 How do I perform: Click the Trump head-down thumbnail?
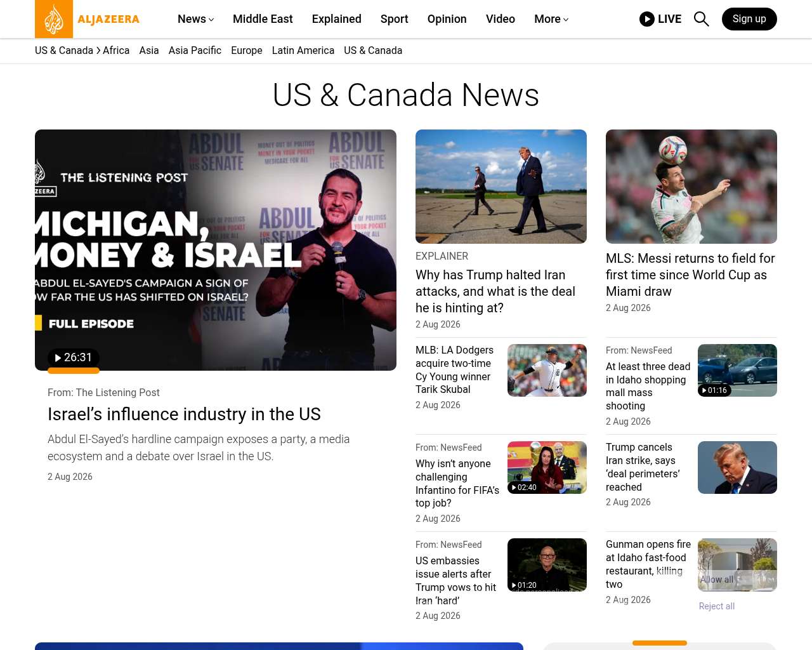pos(737,467)
